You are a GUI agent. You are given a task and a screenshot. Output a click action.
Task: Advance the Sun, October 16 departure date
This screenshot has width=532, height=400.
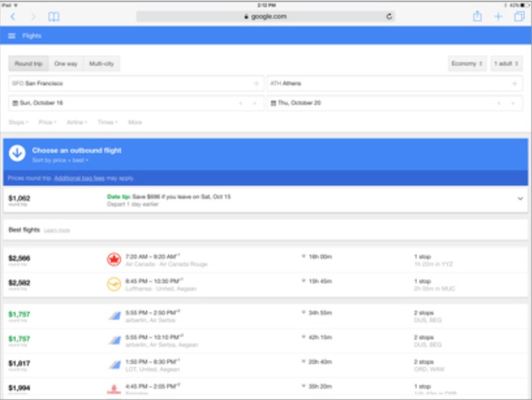coord(255,103)
